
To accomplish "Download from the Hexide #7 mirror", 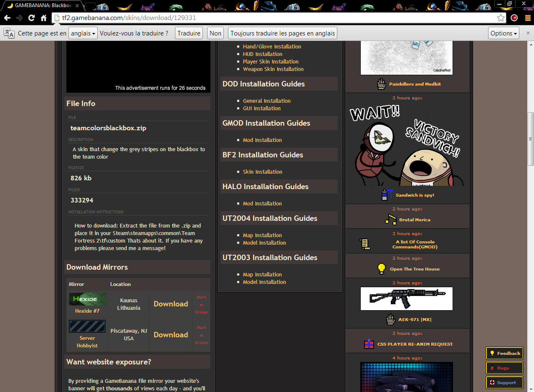I will click(171, 304).
